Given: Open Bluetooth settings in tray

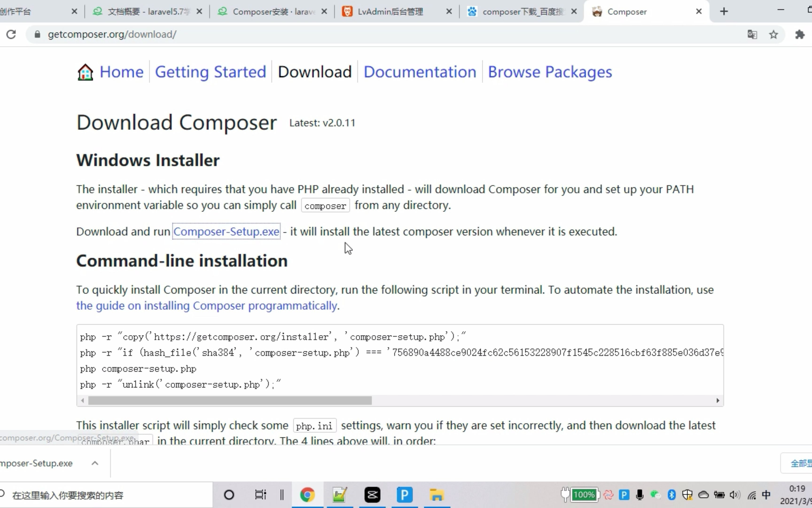Looking at the screenshot, I should (672, 495).
